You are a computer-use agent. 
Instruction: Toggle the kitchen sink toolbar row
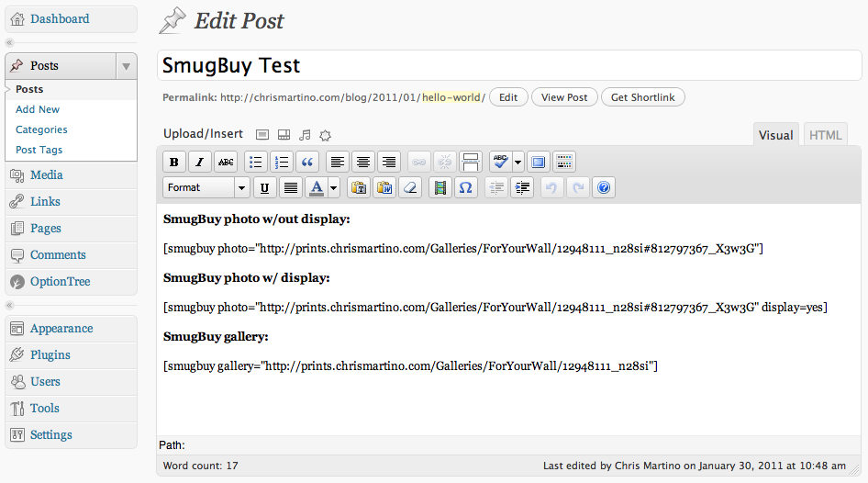point(564,162)
